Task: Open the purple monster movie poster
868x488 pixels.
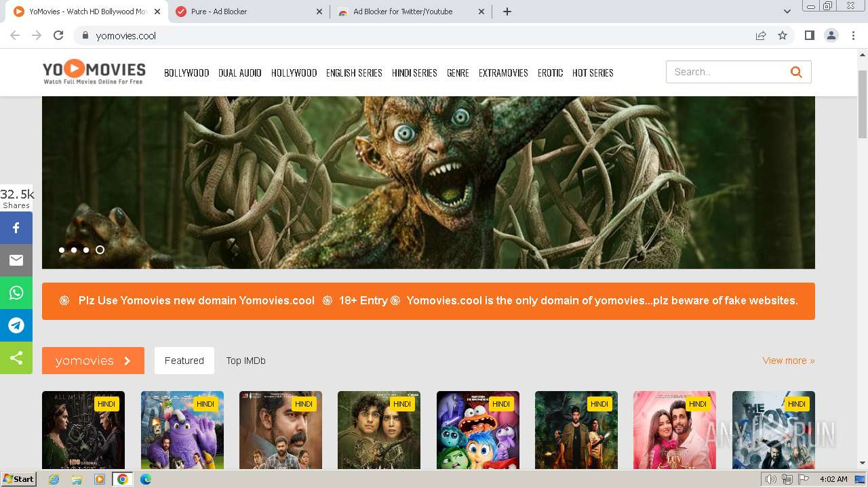Action: (x=182, y=430)
